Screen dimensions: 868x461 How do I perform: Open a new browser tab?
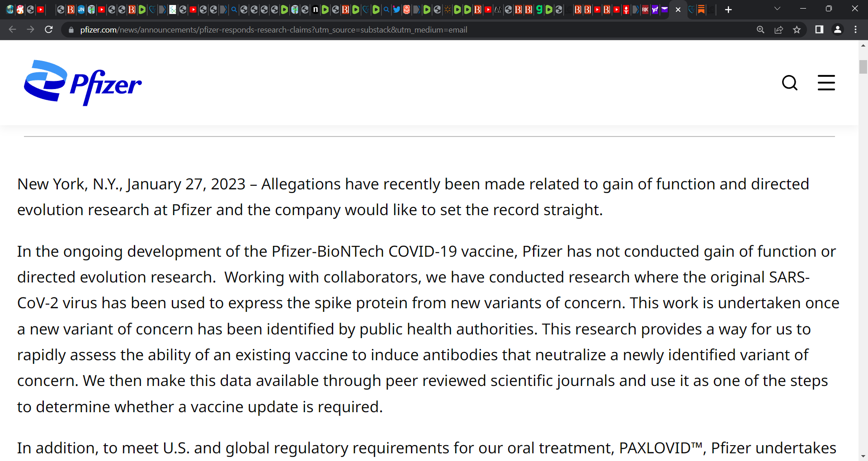pyautogui.click(x=728, y=9)
